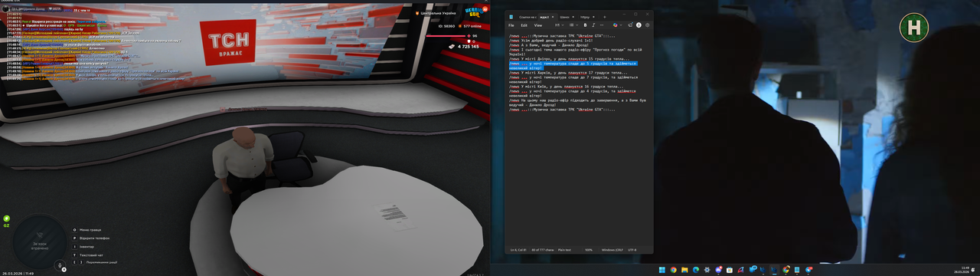Open Windows Start menu
Image resolution: width=980 pixels, height=276 pixels.
coord(662,270)
